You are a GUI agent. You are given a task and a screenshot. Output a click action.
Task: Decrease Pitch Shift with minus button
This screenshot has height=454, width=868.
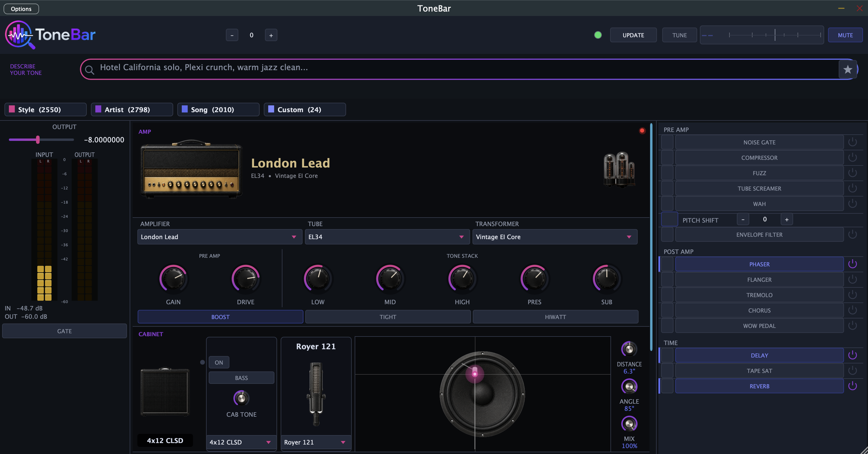pos(743,219)
